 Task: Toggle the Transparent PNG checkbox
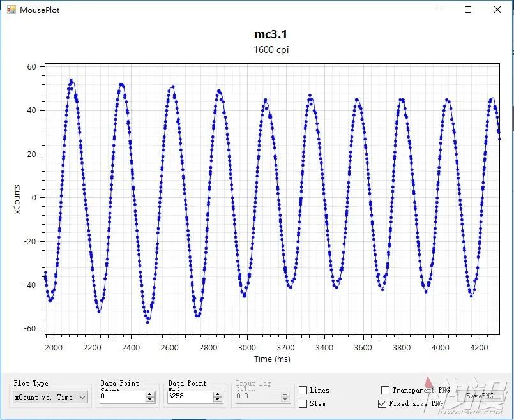pos(385,390)
